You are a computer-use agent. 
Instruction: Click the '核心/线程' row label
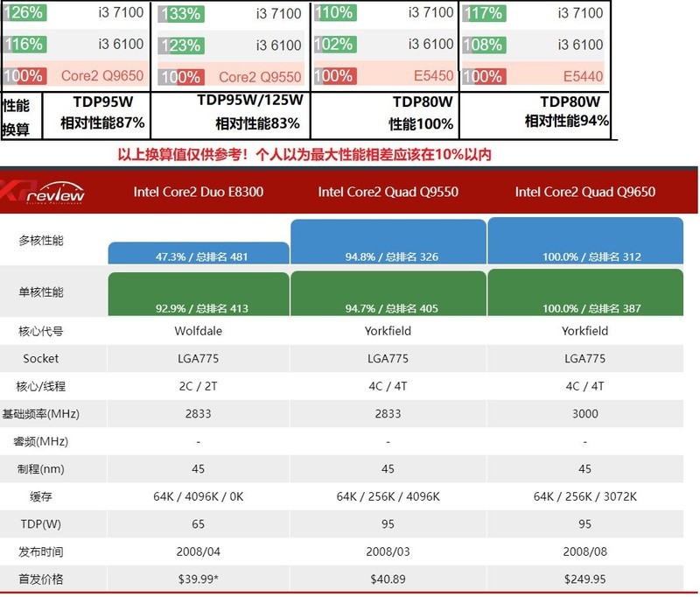pos(41,386)
